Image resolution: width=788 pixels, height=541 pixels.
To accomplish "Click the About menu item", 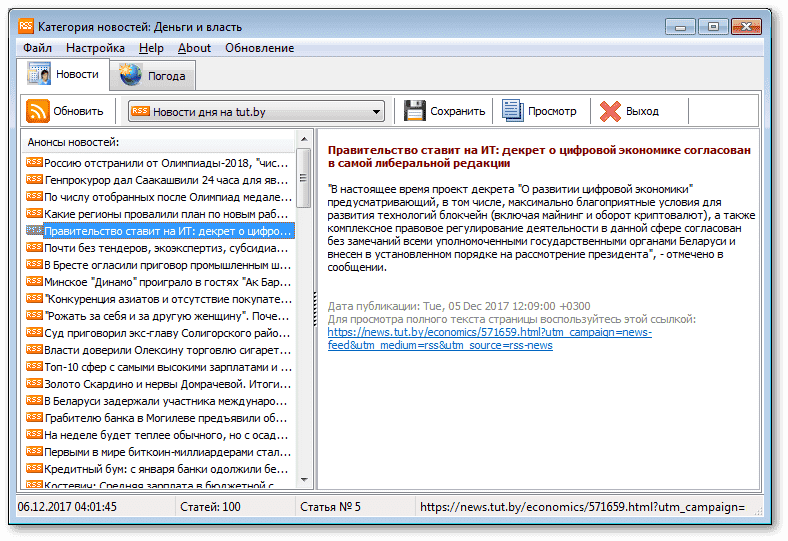I will pos(194,48).
